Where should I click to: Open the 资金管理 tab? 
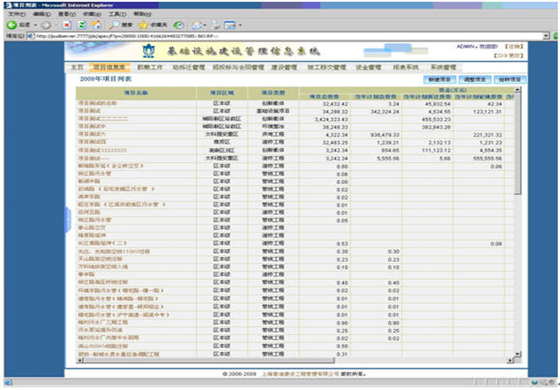pos(369,67)
